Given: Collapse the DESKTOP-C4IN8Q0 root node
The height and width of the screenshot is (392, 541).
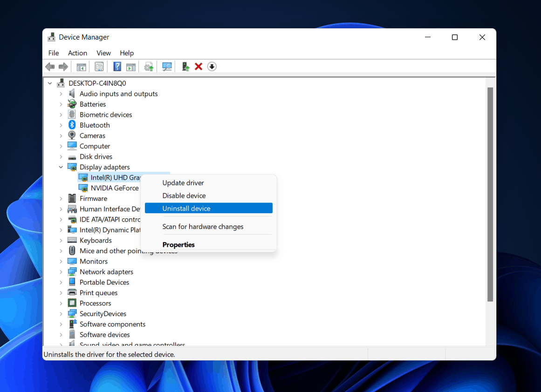Looking at the screenshot, I should [x=50, y=83].
